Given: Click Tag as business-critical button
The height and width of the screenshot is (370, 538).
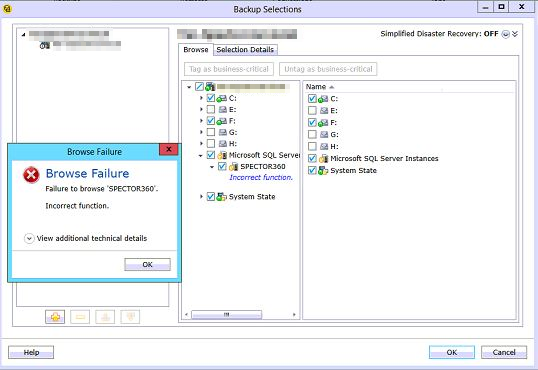Looking at the screenshot, I should point(229,69).
